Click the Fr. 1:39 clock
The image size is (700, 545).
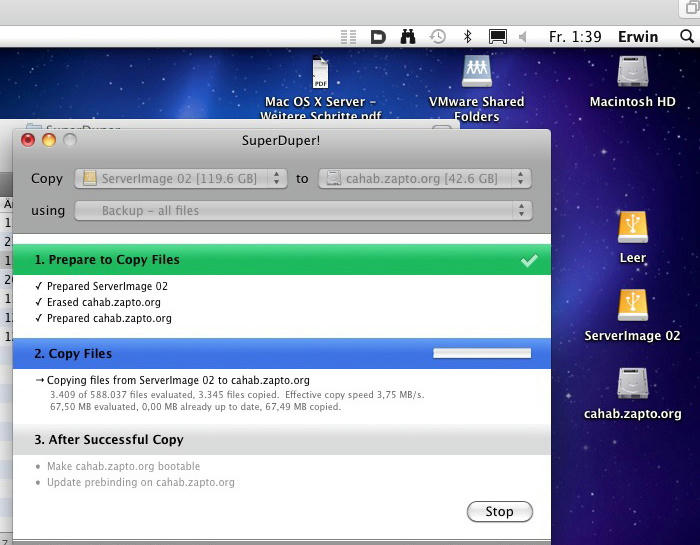pos(575,37)
